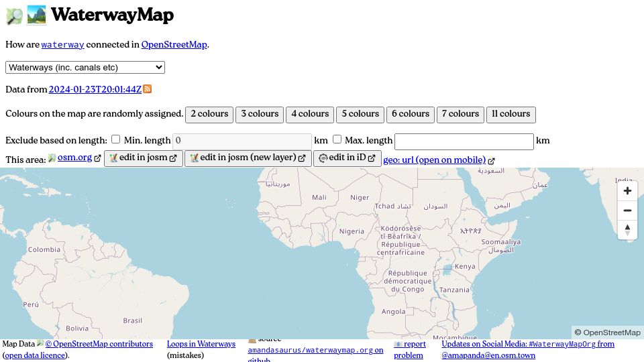Open the OpenStreetMap link in intro sentence
This screenshot has width=644, height=362.
click(174, 44)
